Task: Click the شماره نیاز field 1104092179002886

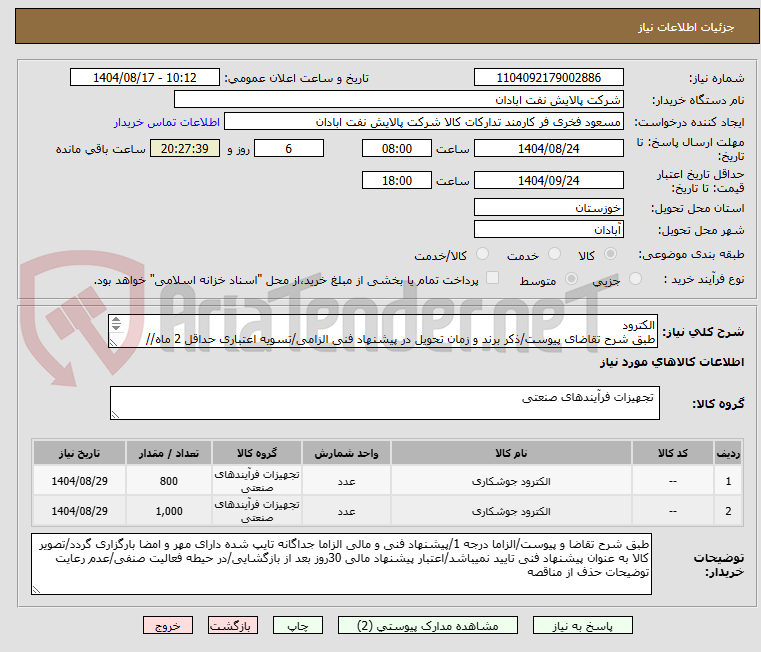Action: 548,78
